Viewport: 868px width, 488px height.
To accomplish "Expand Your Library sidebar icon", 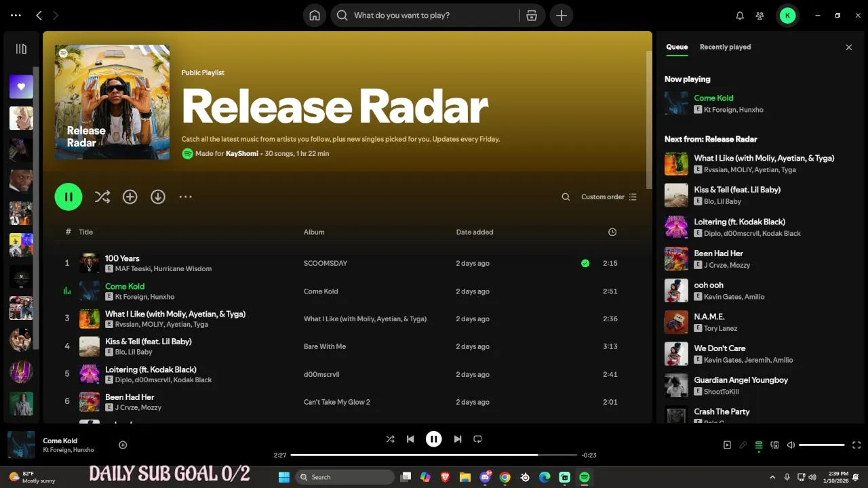I will tap(21, 49).
